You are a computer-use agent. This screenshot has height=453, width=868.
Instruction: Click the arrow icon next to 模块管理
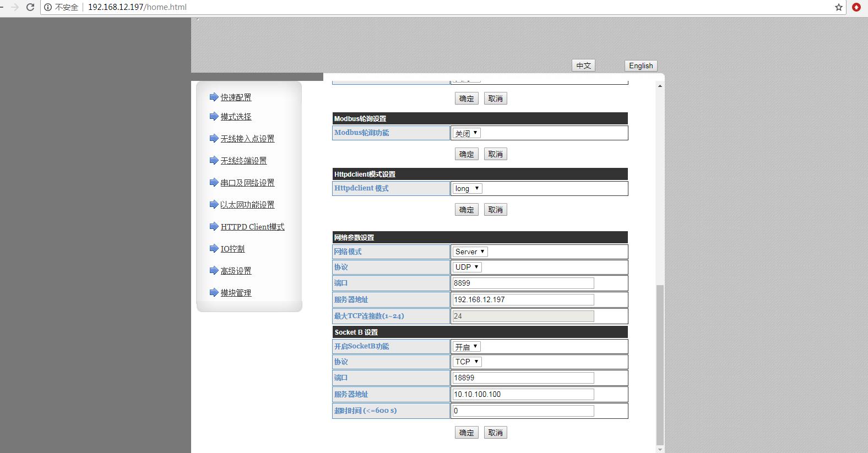[214, 292]
